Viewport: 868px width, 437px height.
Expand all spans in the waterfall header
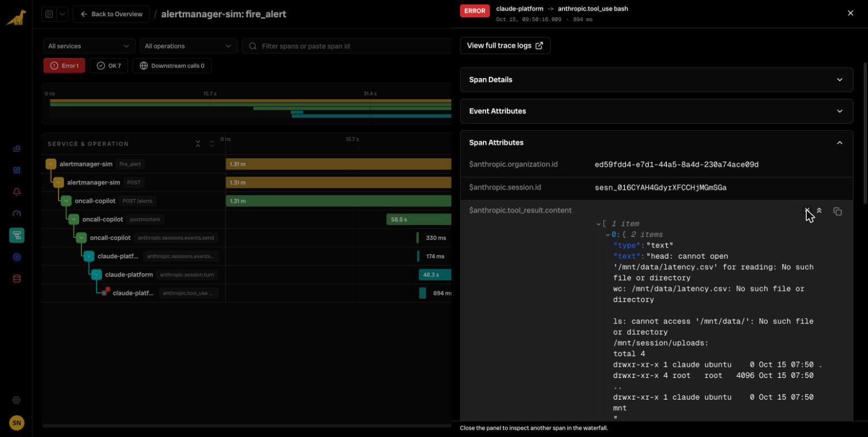212,144
